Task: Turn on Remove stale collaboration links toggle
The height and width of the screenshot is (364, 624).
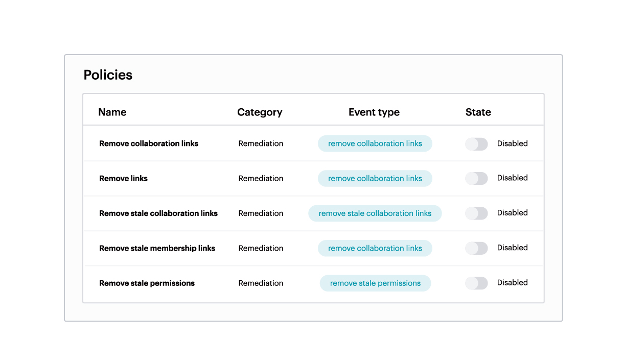Action: click(x=476, y=213)
